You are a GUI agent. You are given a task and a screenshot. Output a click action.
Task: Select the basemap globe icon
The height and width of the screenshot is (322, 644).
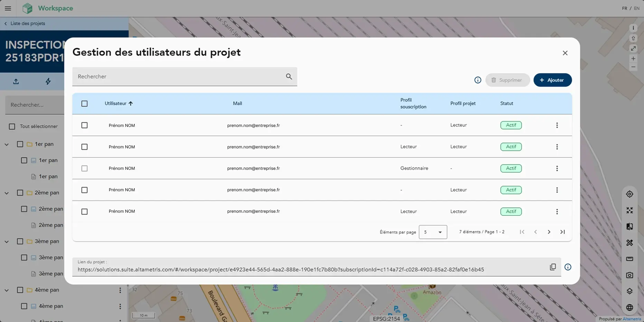click(x=629, y=307)
